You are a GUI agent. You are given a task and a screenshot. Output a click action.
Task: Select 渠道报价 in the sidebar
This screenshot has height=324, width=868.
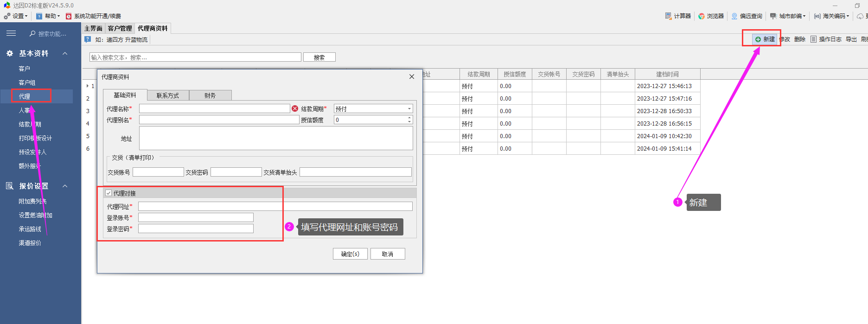point(30,243)
